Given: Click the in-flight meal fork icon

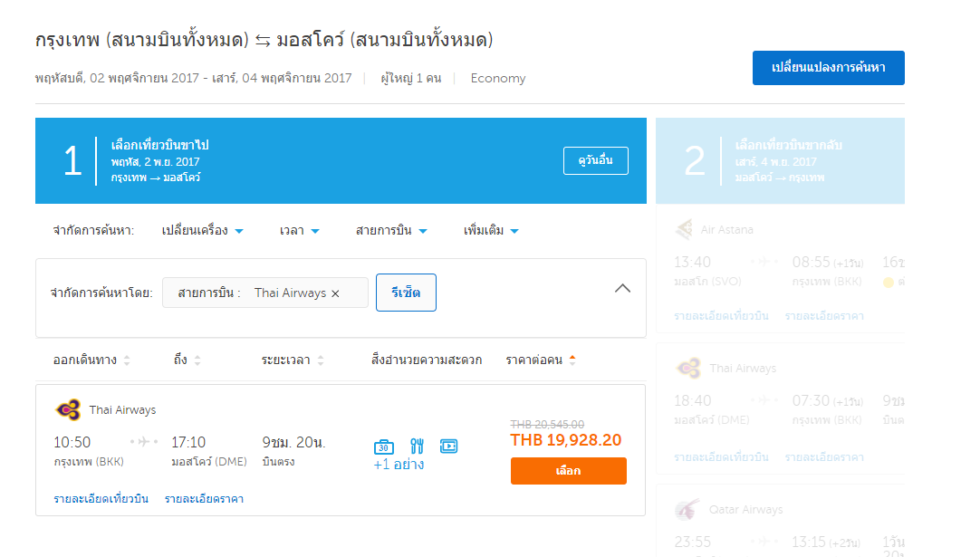Looking at the screenshot, I should [x=417, y=447].
